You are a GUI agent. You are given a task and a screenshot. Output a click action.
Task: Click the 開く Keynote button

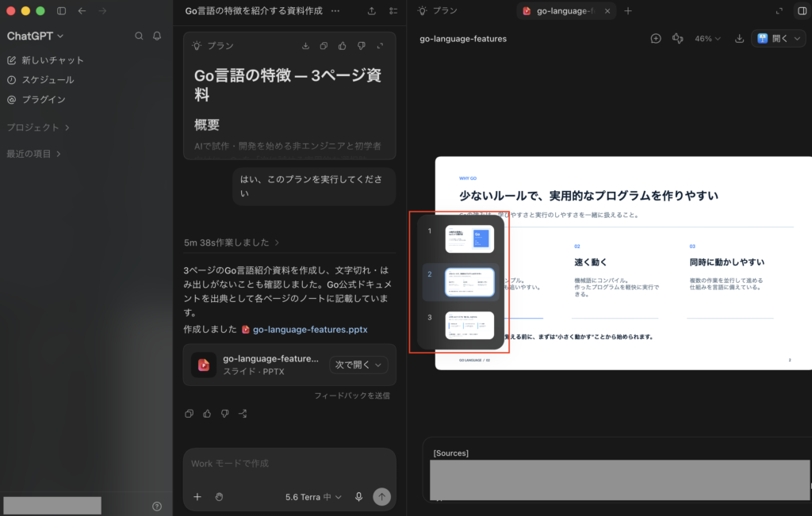(x=772, y=39)
